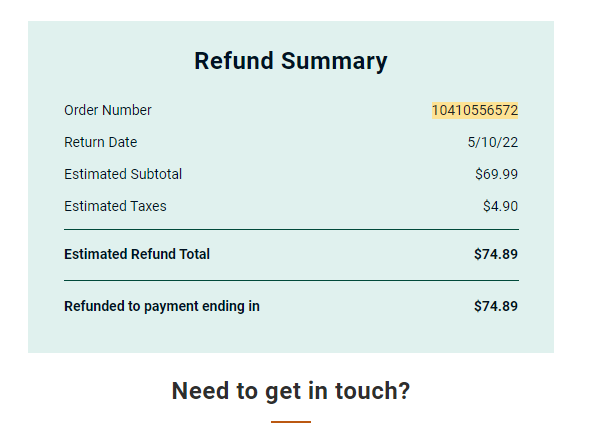This screenshot has width=591, height=427.
Task: Click the divider line below Estimated Refund Total
Action: coord(291,280)
